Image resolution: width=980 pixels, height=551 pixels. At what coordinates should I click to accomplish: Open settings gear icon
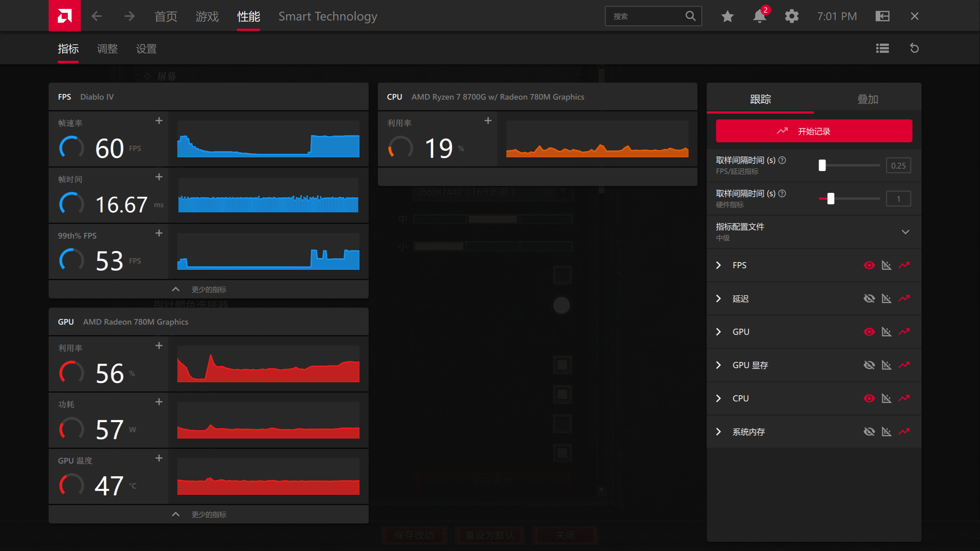pyautogui.click(x=792, y=16)
